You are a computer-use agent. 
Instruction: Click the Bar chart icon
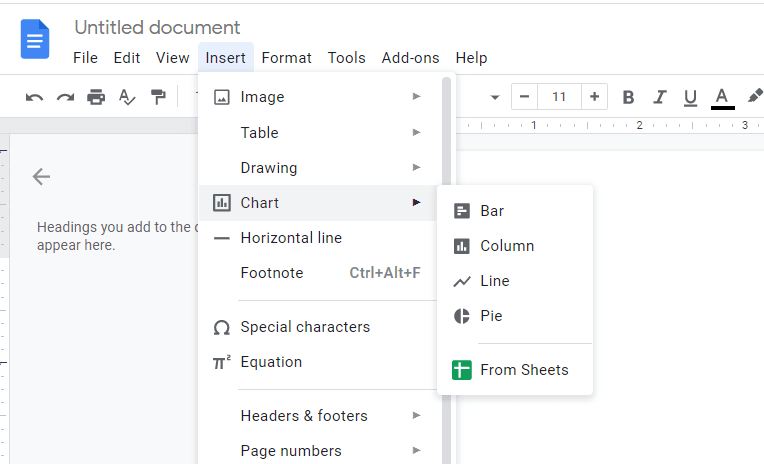pyautogui.click(x=461, y=211)
